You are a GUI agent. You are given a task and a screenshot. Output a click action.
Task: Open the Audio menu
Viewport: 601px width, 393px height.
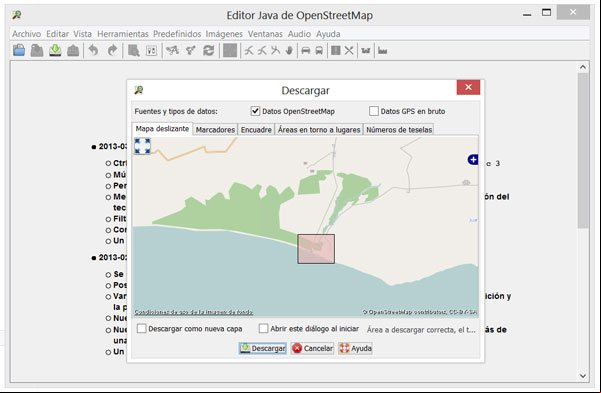click(299, 34)
